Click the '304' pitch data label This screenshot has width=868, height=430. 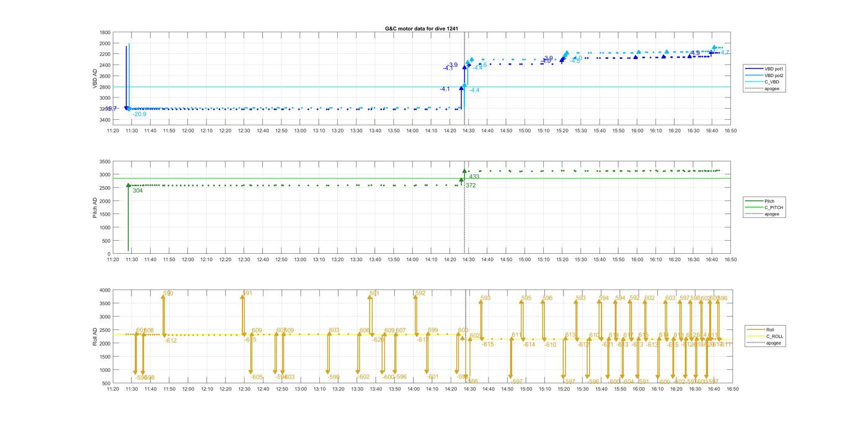coord(138,190)
